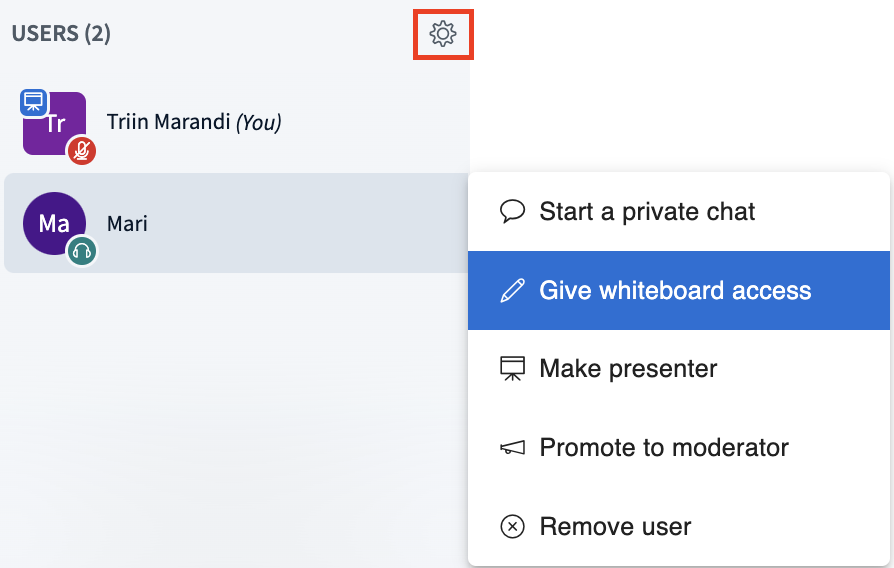The image size is (894, 568).
Task: Choose "Give whiteboard access" for Mari
Action: (x=675, y=291)
